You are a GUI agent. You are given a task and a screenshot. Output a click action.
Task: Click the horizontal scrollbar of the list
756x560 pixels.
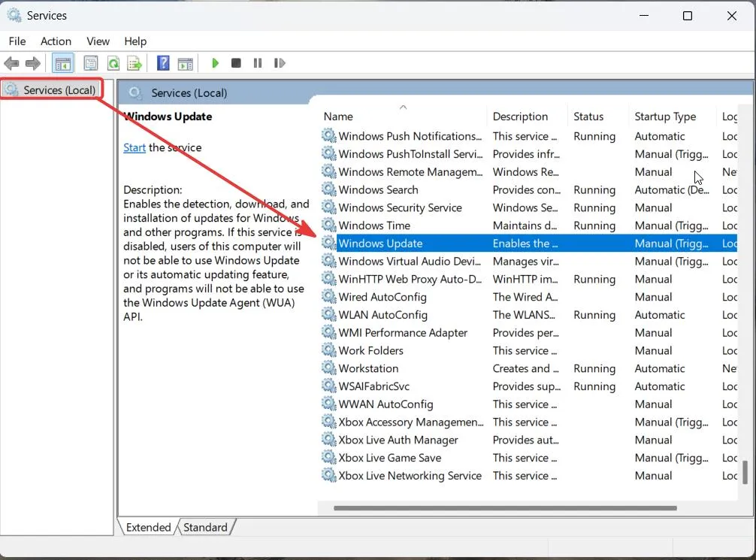click(x=505, y=508)
